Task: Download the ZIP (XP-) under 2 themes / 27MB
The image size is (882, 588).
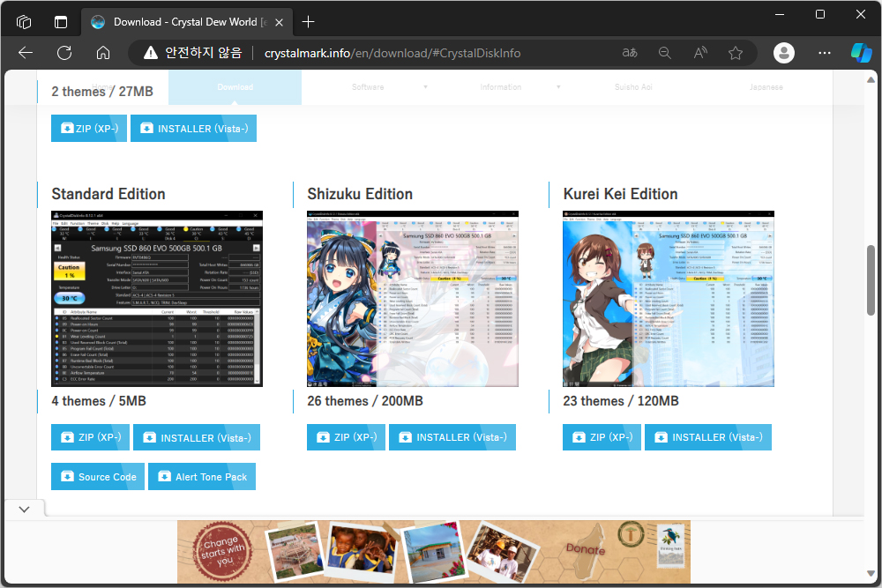Action: [x=89, y=128]
